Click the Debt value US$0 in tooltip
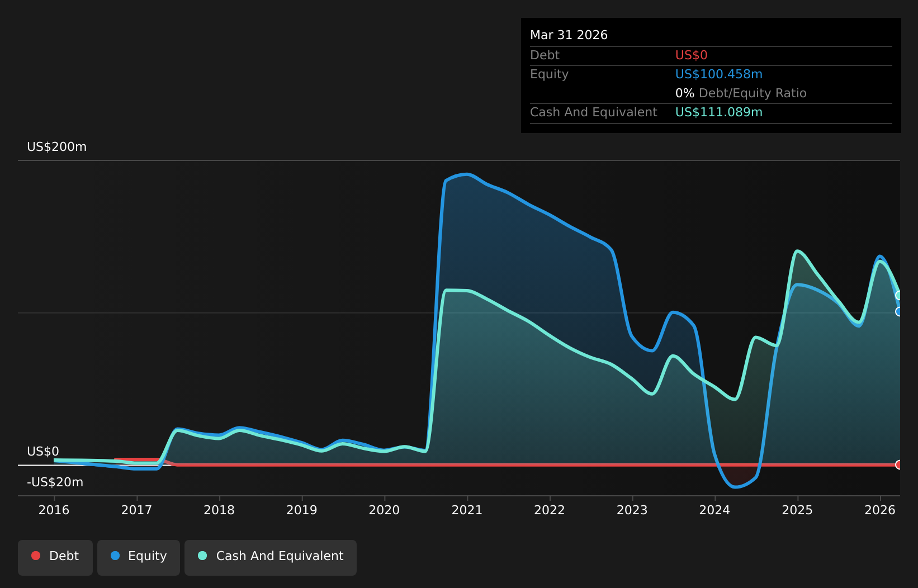This screenshot has width=918, height=588. tap(692, 55)
